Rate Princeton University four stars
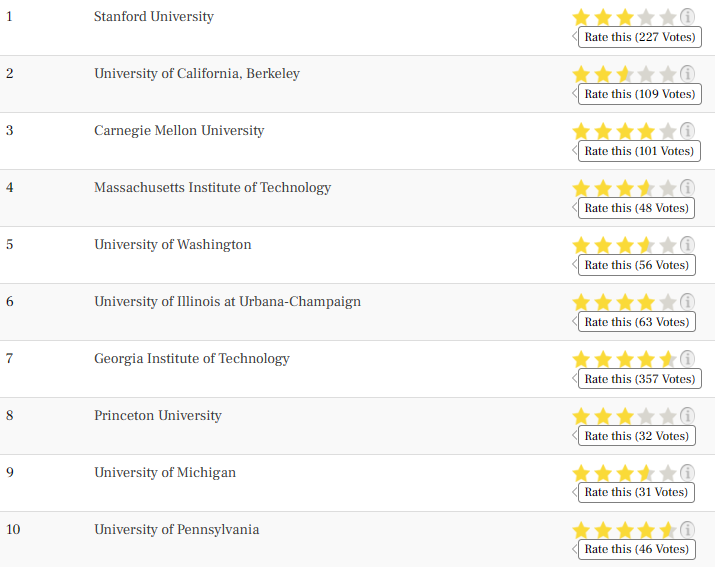The image size is (717, 569). point(646,416)
